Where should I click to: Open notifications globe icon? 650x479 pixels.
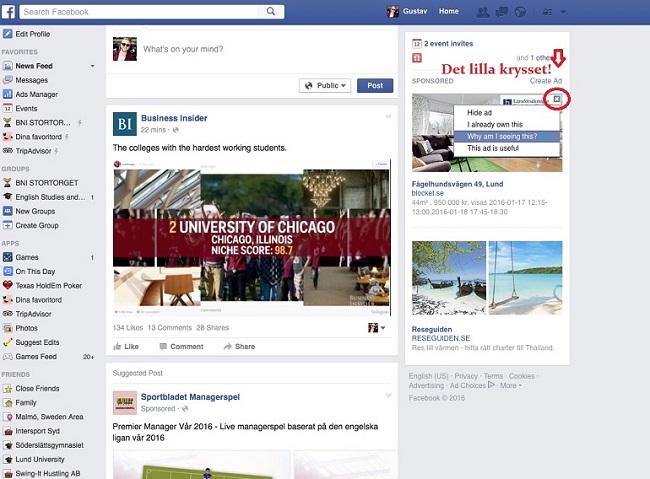(520, 12)
